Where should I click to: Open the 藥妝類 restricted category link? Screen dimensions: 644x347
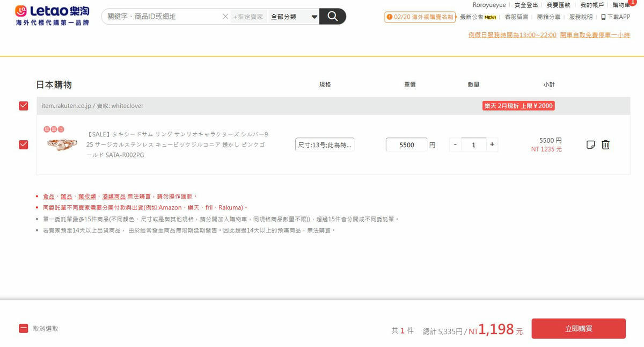point(87,197)
